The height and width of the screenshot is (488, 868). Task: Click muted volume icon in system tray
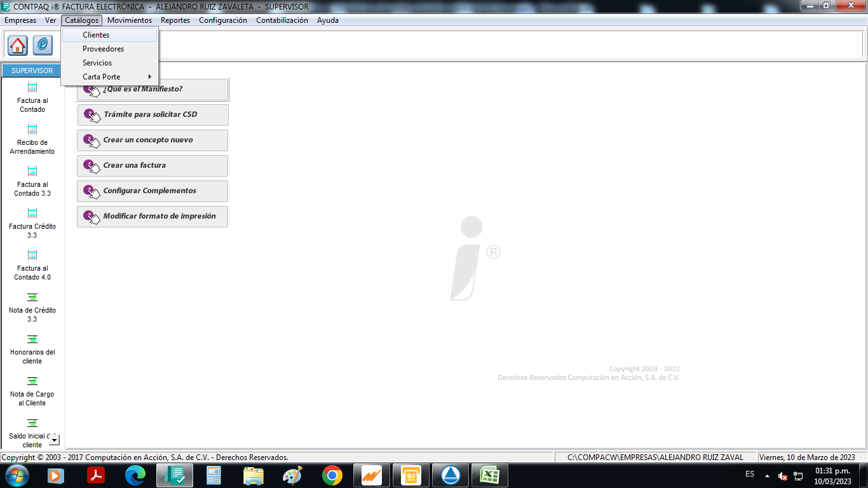tap(783, 476)
